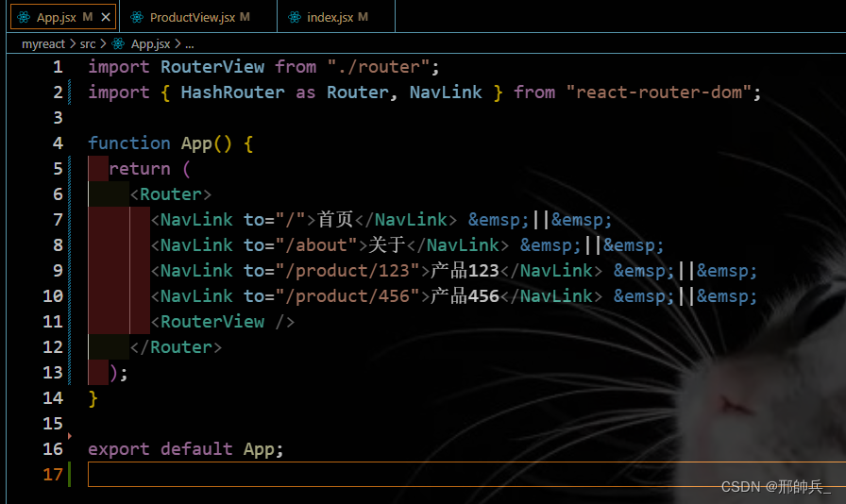
Task: Click 产品456 text on line 10
Action: pos(465,296)
